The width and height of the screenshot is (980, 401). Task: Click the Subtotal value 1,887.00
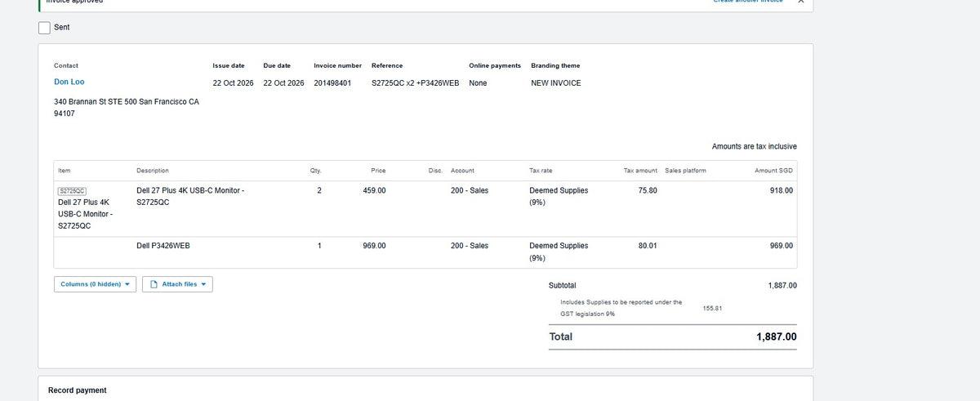click(782, 285)
